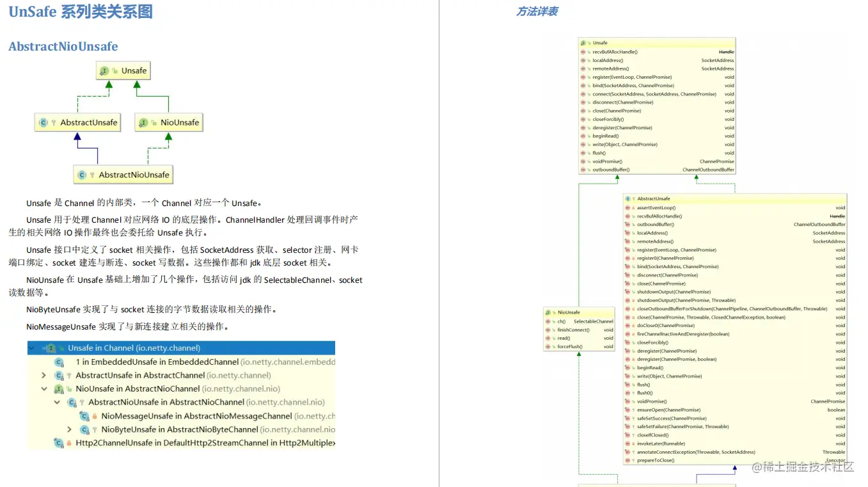Collapse the 'AbstractNioUnsafe in AbstractNioChannel' tree node

(x=56, y=403)
